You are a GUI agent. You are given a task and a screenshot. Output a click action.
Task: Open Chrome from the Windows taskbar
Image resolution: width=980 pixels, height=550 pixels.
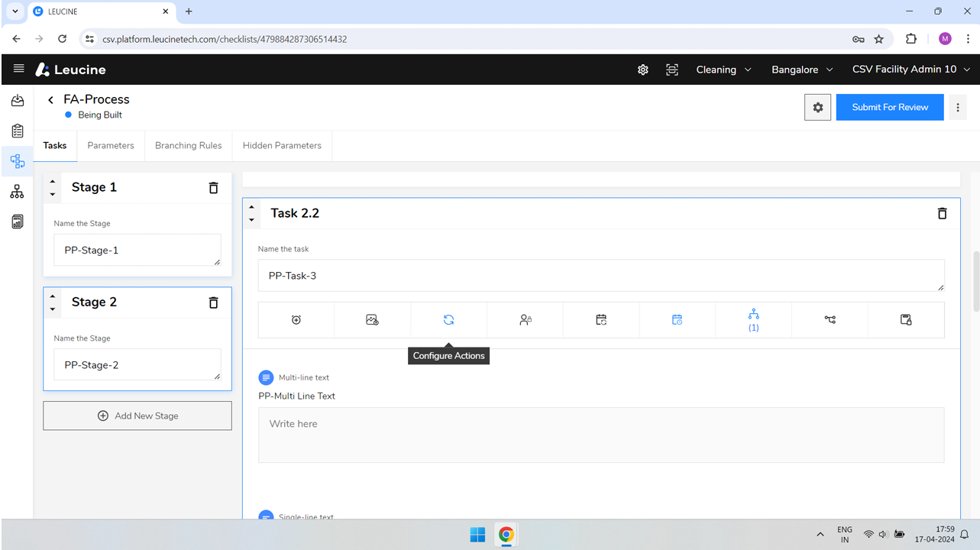point(506,535)
